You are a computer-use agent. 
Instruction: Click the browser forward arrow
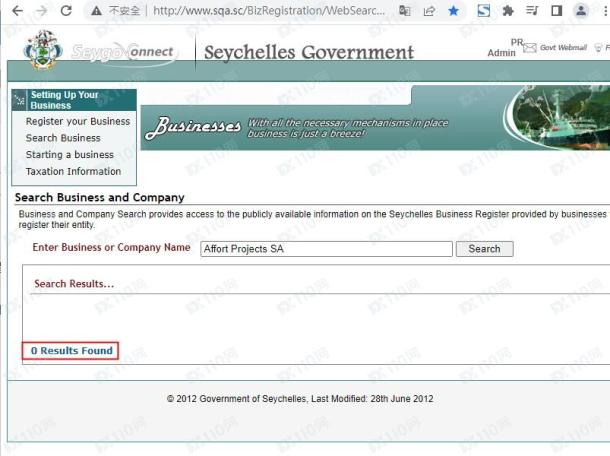[x=42, y=11]
